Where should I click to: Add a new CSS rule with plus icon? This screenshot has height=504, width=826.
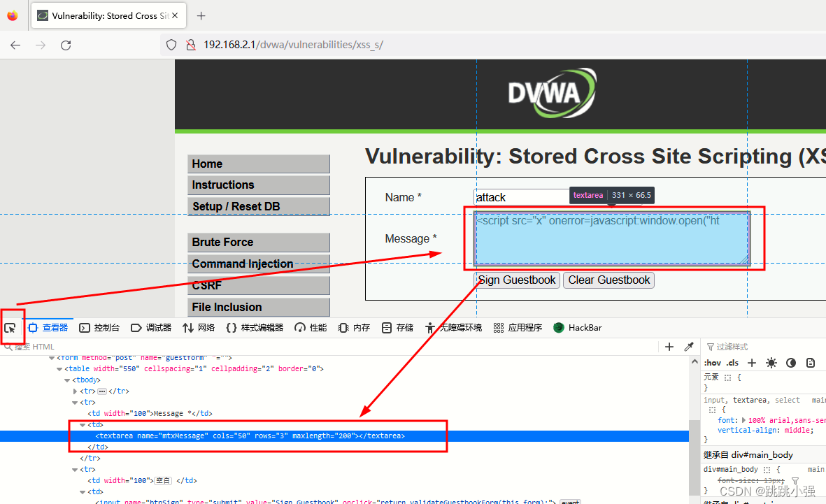point(752,363)
